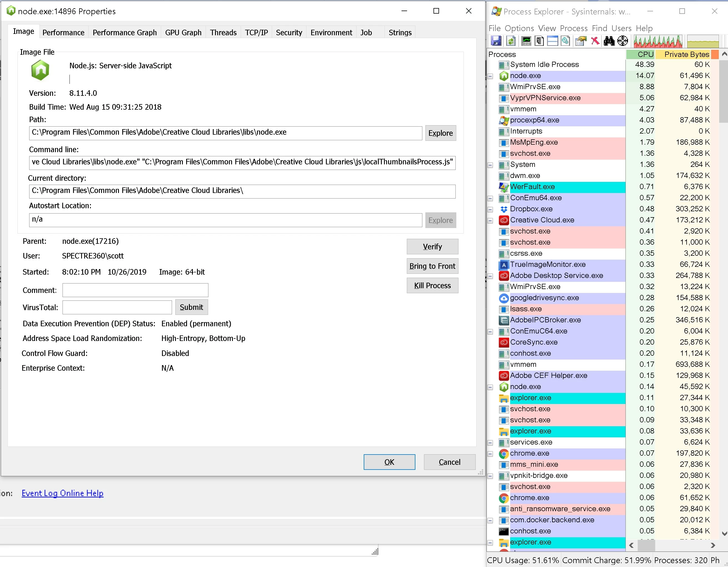This screenshot has width=728, height=567.
Task: Click the Verify button
Action: click(x=432, y=247)
